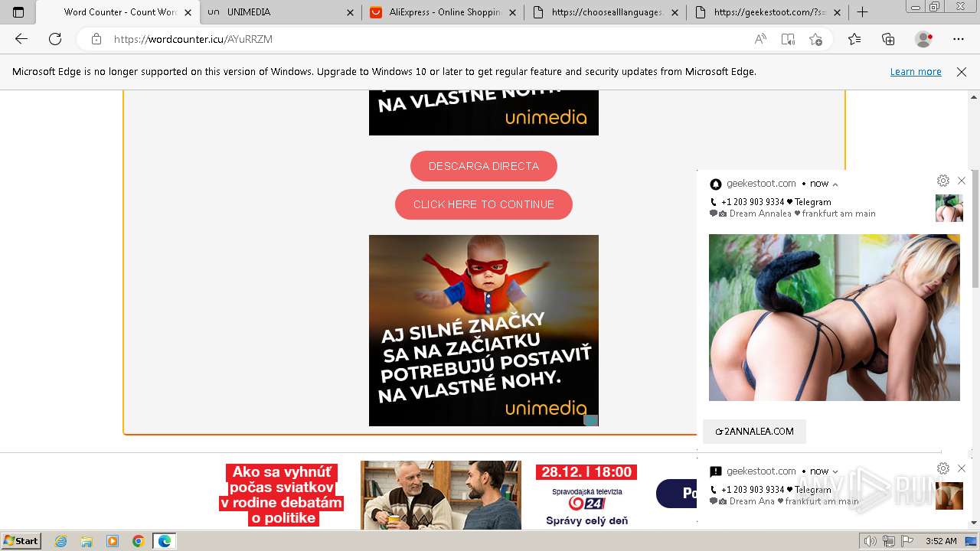Open the Favorites list
This screenshot has width=980, height=551.
854,39
